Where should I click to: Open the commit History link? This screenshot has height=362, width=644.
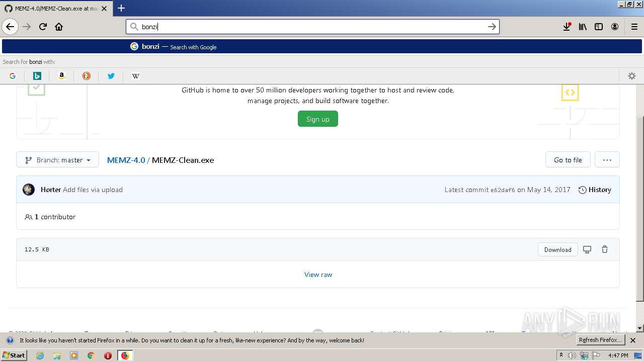click(595, 190)
